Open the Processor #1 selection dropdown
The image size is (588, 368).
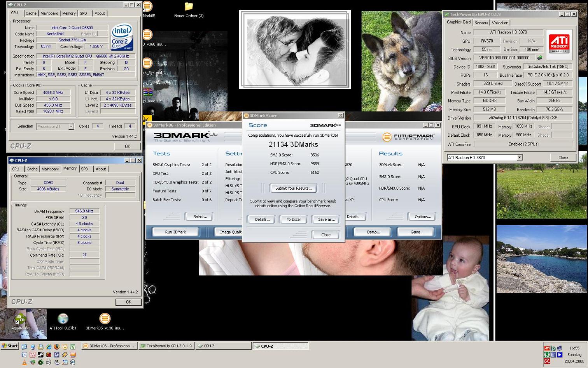[71, 126]
